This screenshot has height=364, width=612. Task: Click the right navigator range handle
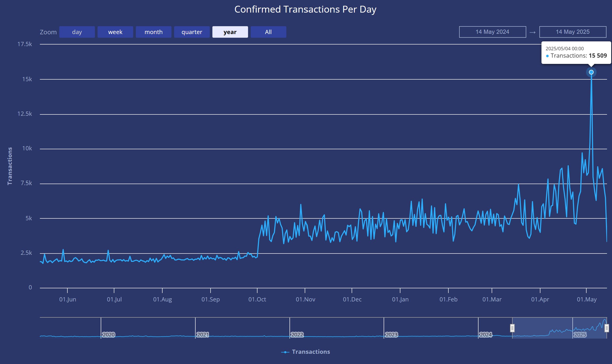coord(606,328)
